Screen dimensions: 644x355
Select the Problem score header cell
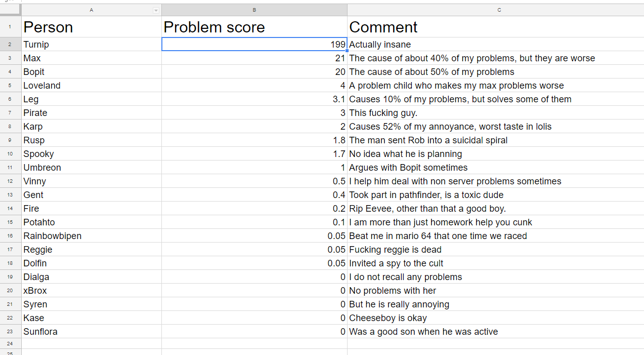coord(254,27)
